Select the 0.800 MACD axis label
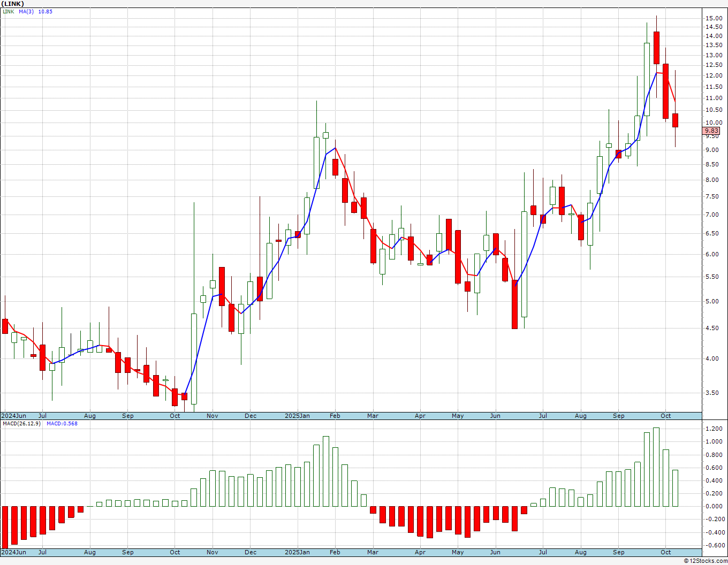This screenshot has width=728, height=565. pyautogui.click(x=714, y=455)
